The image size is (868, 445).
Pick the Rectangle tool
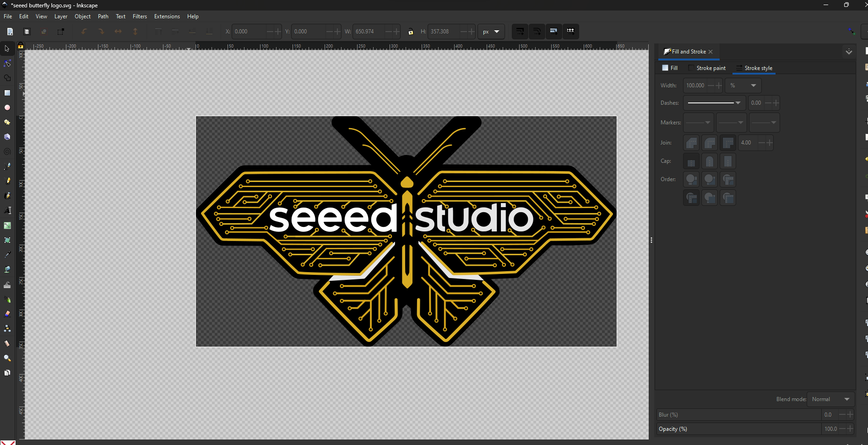[x=7, y=93]
